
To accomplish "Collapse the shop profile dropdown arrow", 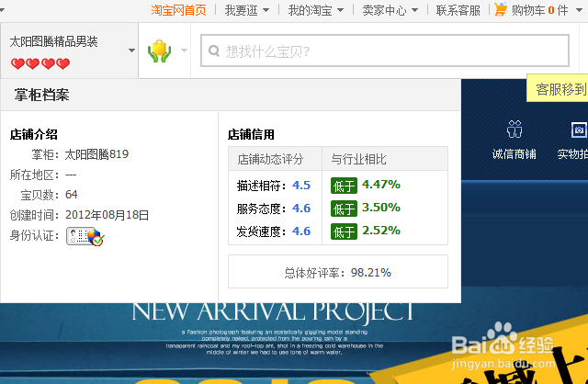I will (x=131, y=51).
